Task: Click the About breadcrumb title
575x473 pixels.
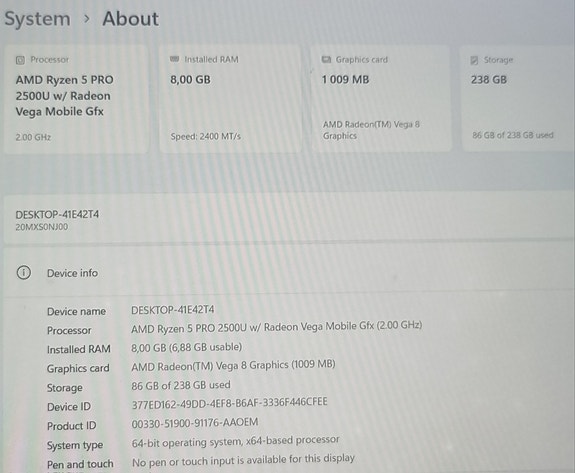Action: [131, 18]
